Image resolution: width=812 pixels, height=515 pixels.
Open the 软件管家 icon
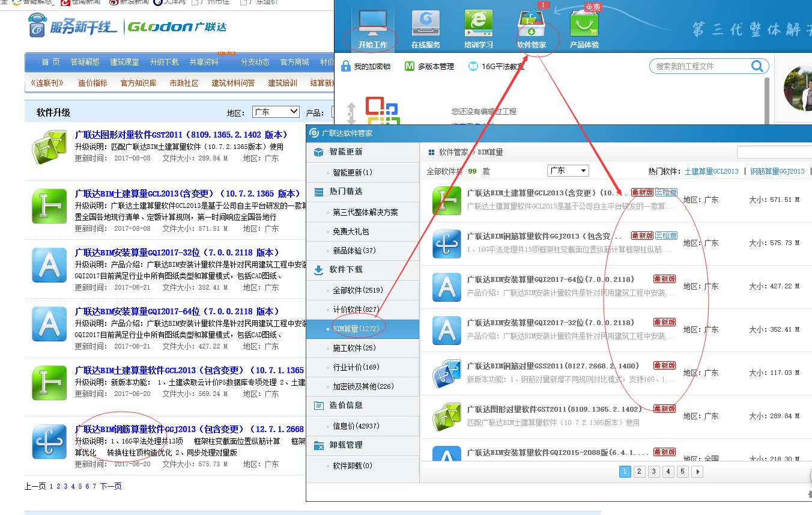[532, 25]
